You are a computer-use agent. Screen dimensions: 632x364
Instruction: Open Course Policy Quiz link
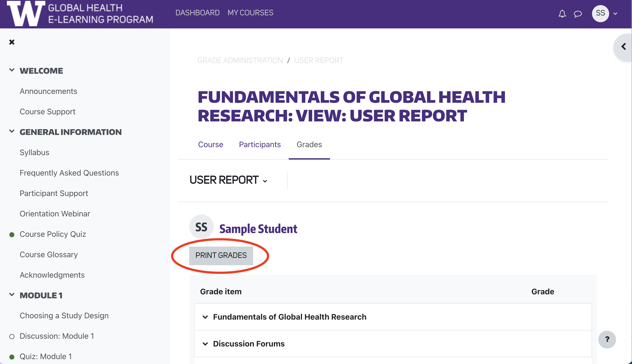pyautogui.click(x=53, y=234)
